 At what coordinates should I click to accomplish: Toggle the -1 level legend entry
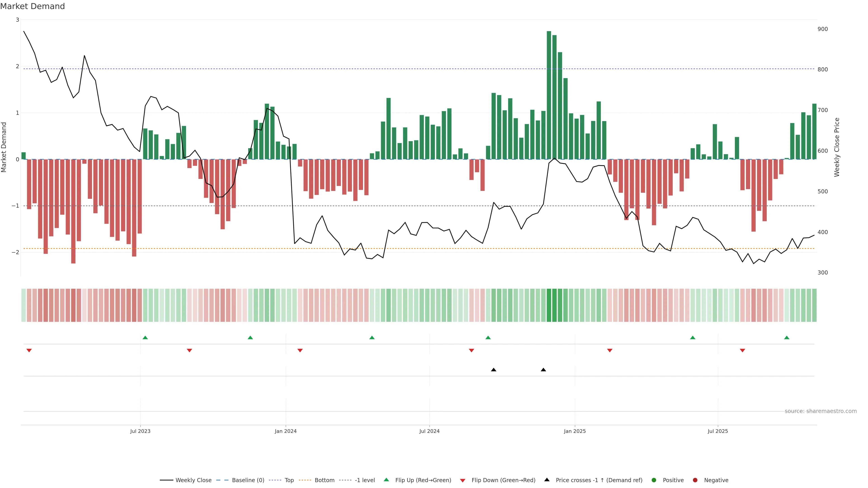coord(365,480)
